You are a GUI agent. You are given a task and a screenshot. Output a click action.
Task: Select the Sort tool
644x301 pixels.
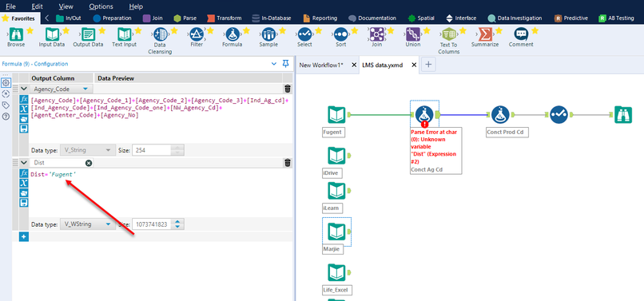pos(340,34)
